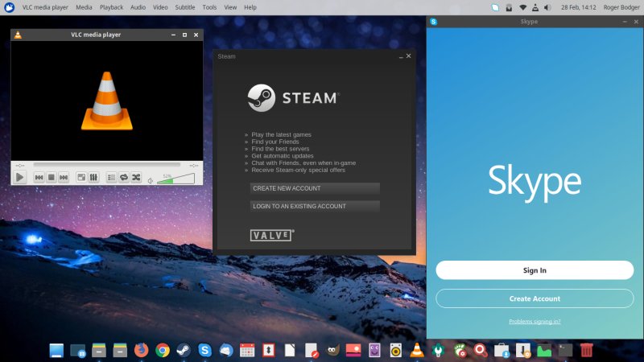Image resolution: width=644 pixels, height=362 pixels.
Task: Open the sound volume tray icon
Action: 547,7
